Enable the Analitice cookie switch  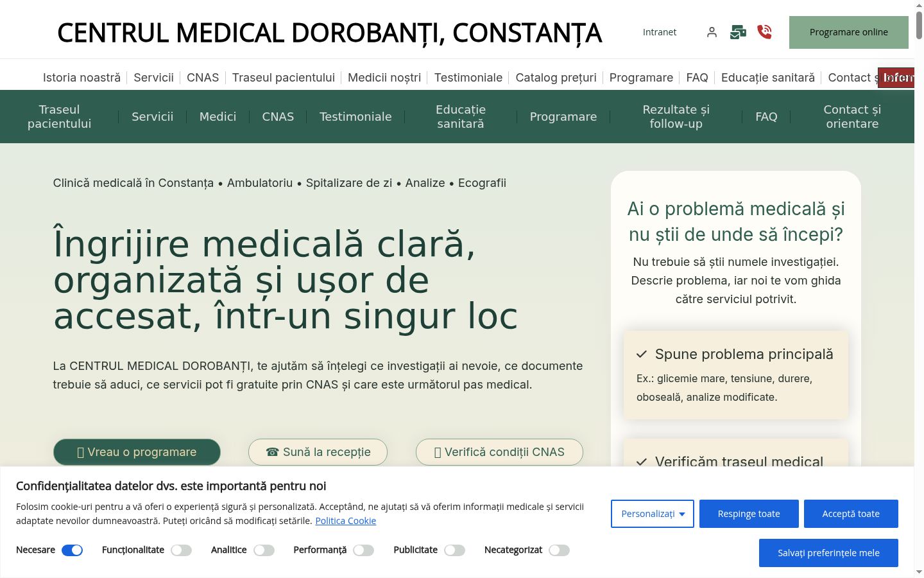(x=264, y=550)
